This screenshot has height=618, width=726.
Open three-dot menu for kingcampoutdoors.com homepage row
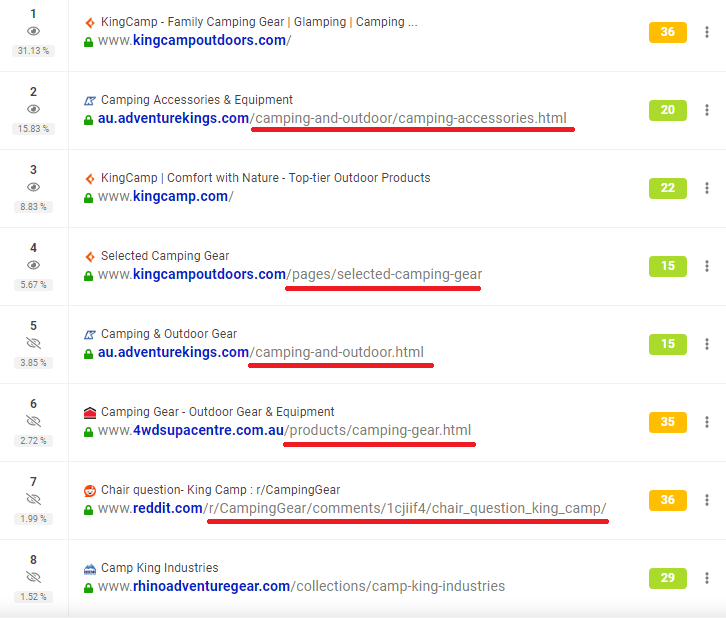pyautogui.click(x=707, y=32)
